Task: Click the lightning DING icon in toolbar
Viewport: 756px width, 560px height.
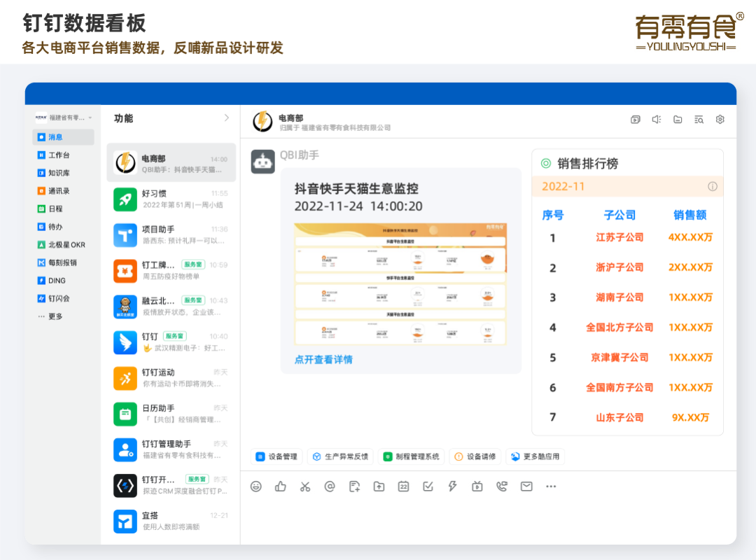Action: pyautogui.click(x=452, y=486)
